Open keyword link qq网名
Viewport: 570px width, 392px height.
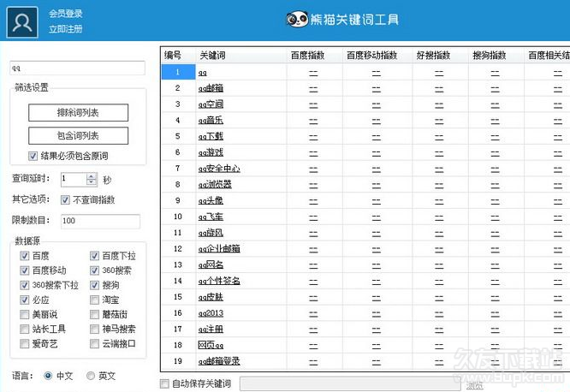(x=211, y=265)
